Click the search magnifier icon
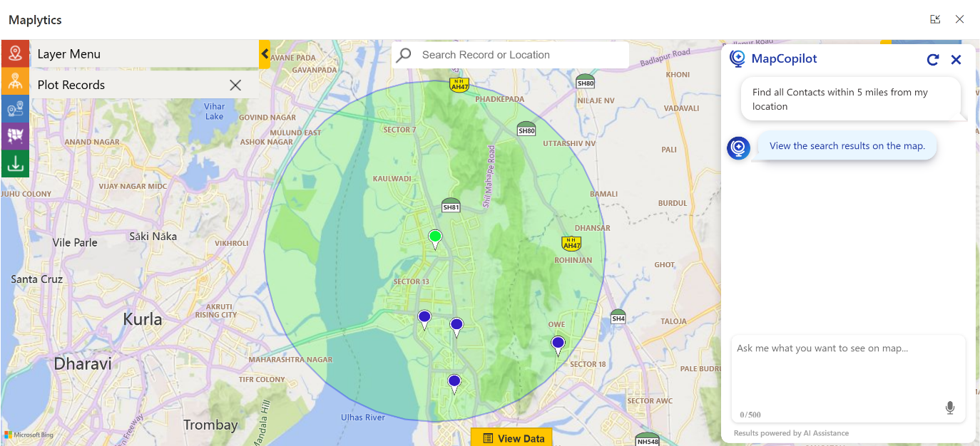980x446 pixels. tap(404, 55)
